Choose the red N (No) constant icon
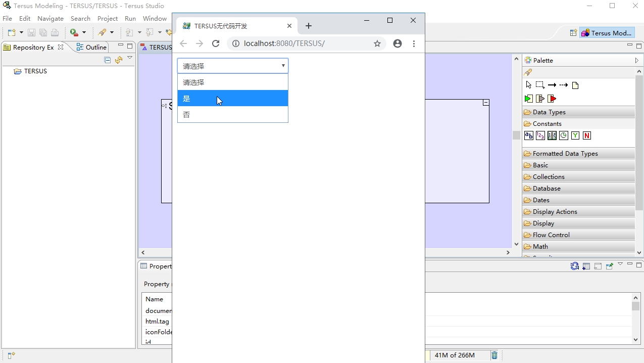644x363 pixels. (x=586, y=135)
